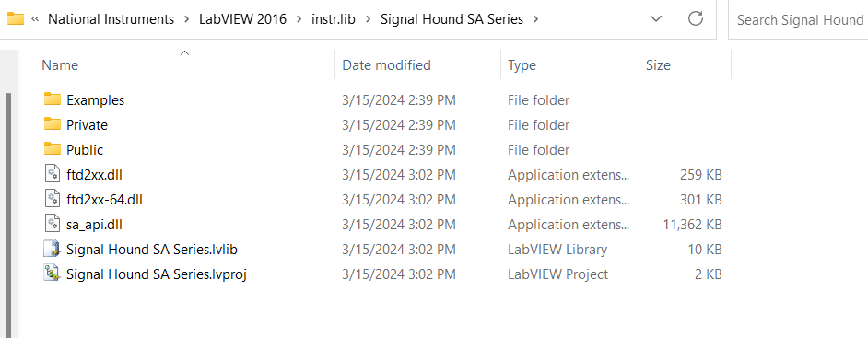Expand the chevron after Signal Hound SA Series
The height and width of the screenshot is (338, 868).
click(x=535, y=19)
